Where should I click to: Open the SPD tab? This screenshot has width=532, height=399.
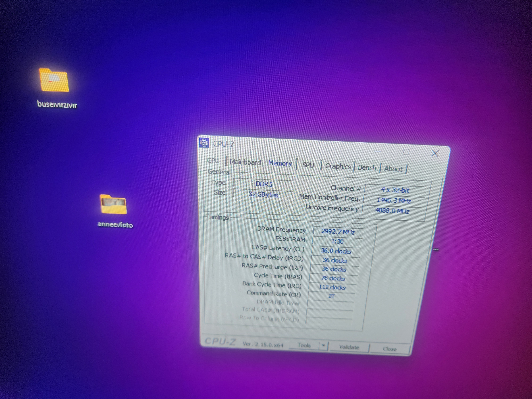click(x=308, y=165)
